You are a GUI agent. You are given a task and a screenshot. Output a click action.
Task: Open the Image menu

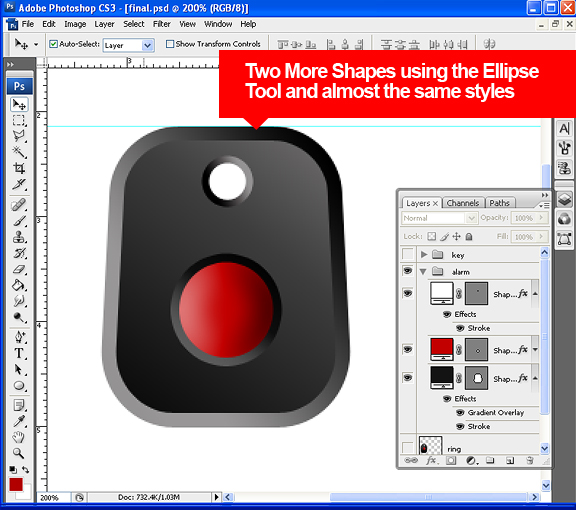pos(75,24)
